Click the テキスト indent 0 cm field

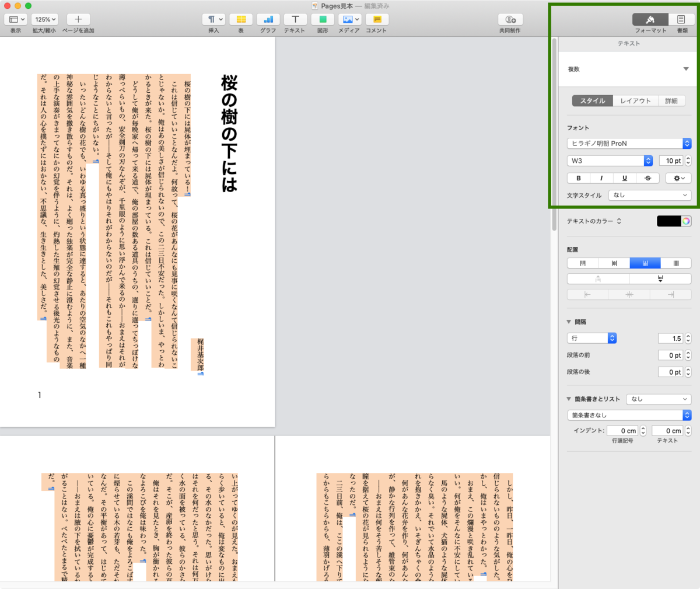tap(667, 431)
